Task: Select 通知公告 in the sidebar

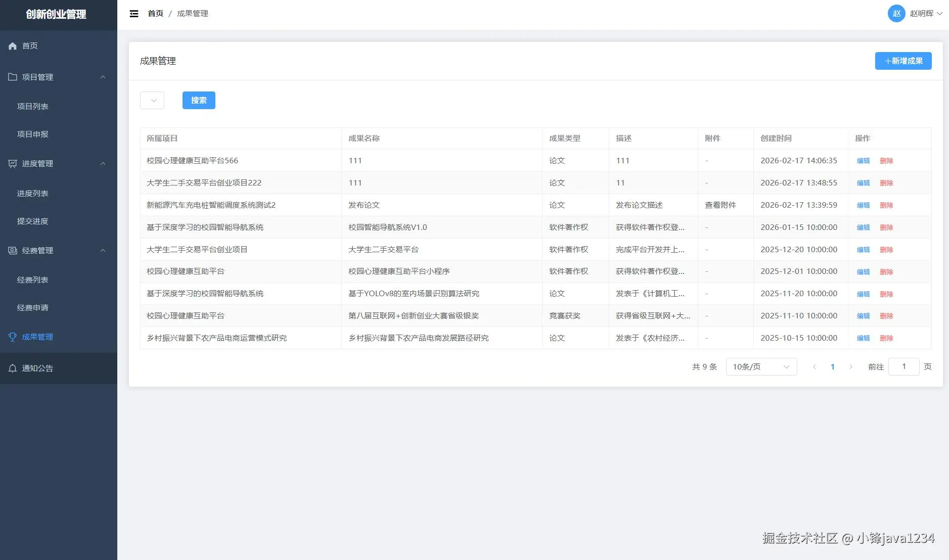Action: pos(59,368)
